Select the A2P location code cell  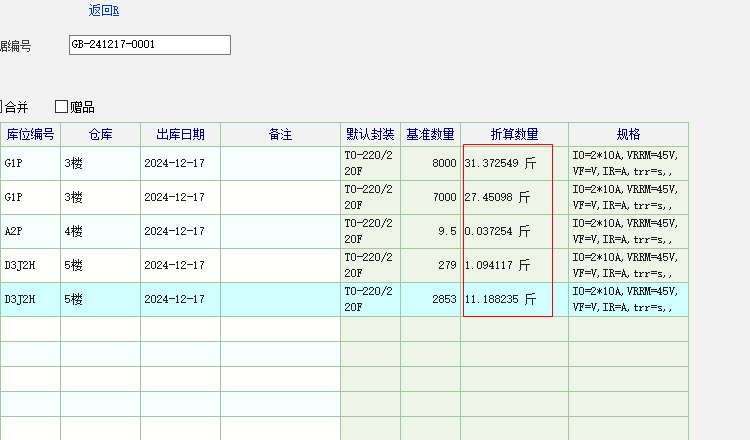30,231
